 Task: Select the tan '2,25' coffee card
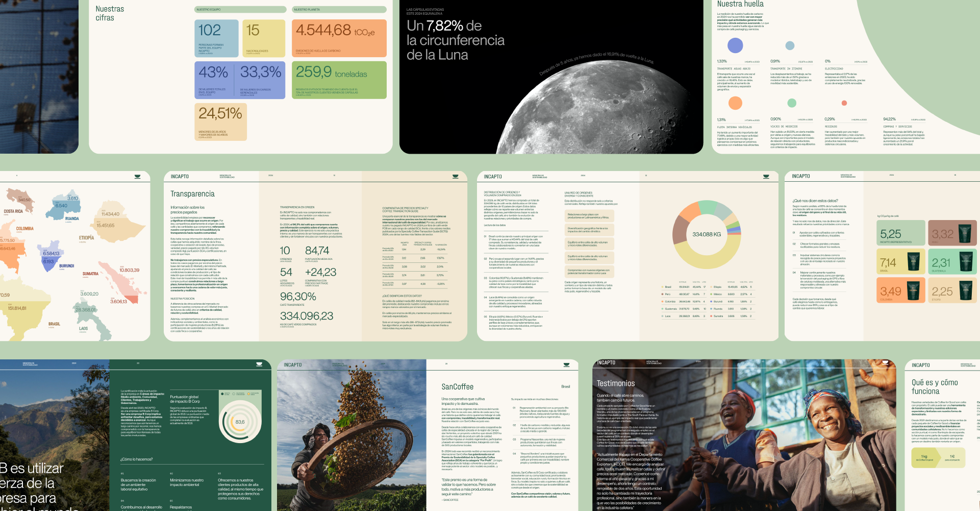(x=952, y=290)
